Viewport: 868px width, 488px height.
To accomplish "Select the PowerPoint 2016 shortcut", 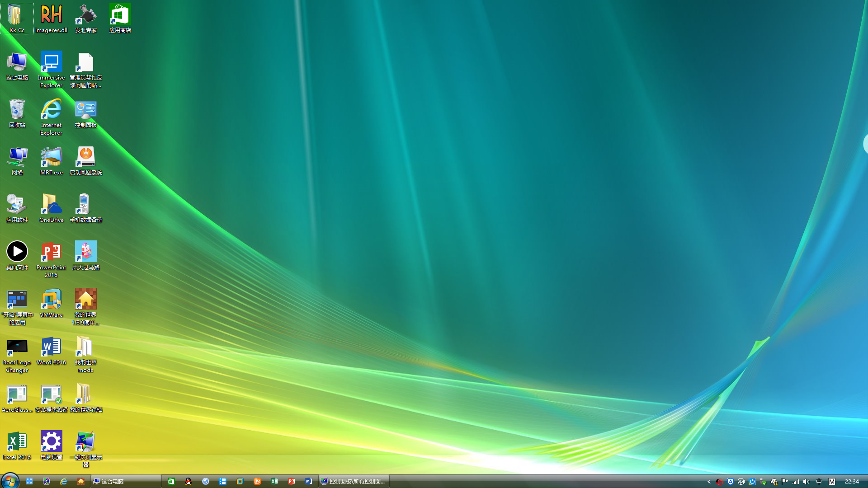I will click(x=51, y=259).
